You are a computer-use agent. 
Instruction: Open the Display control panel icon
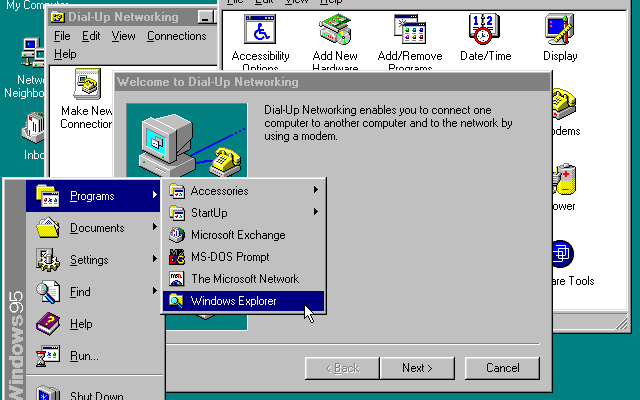[560, 32]
